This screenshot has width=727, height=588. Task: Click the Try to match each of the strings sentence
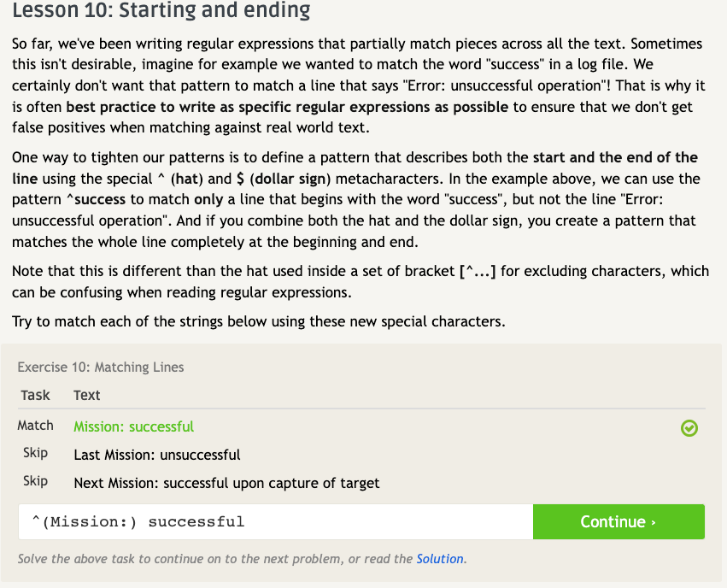tap(258, 322)
